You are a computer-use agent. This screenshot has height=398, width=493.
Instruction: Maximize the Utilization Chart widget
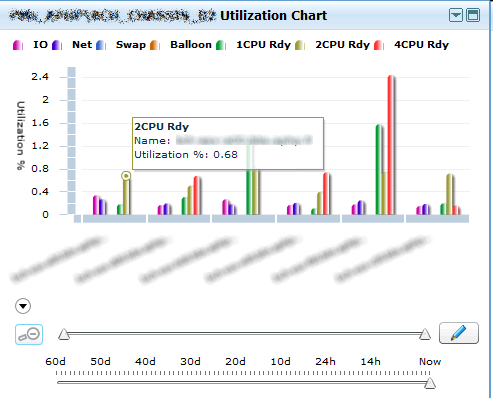tap(473, 15)
